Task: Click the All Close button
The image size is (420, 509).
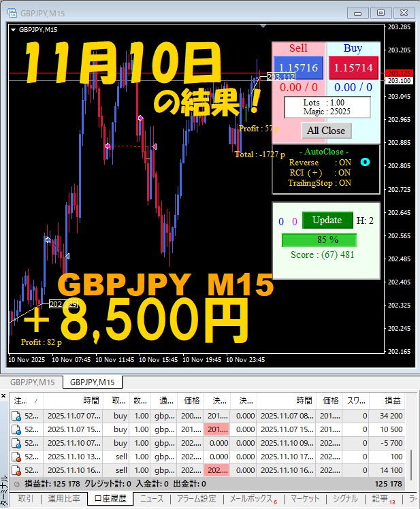Action: point(326,131)
